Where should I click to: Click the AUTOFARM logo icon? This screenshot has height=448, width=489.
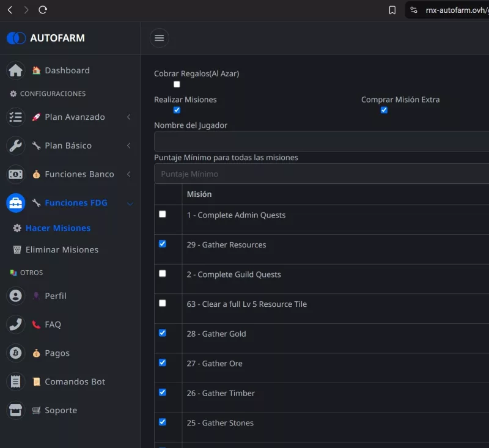(16, 38)
